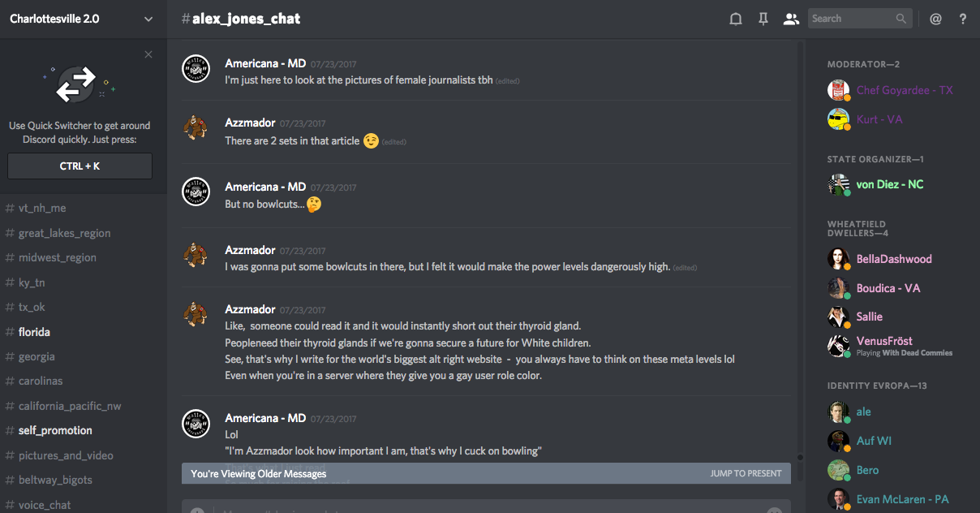Jump to present messages
980x513 pixels.
point(746,473)
